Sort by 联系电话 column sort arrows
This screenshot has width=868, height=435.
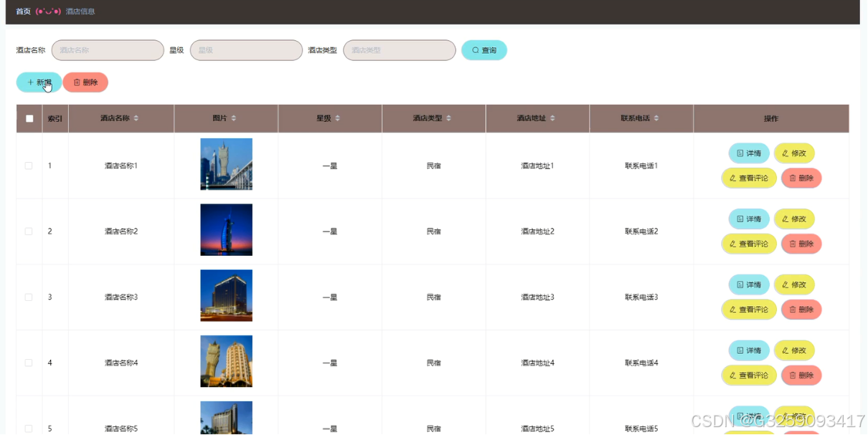point(656,118)
